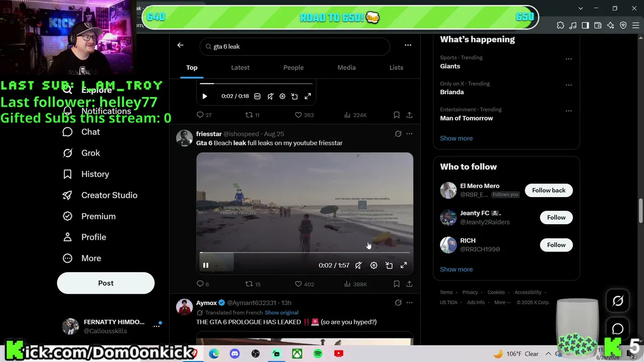Open account switcher menu for FERNATTY
644x362 pixels.
(156, 326)
